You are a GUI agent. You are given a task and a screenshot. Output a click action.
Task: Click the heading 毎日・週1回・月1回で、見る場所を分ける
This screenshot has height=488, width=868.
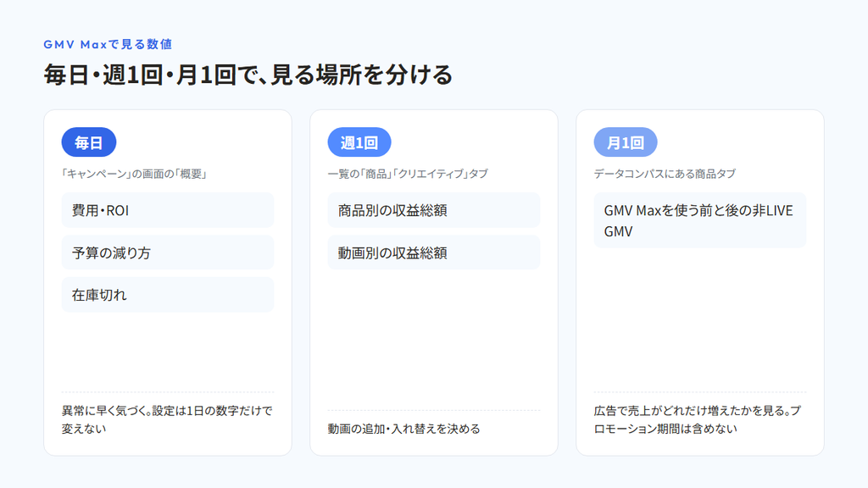point(248,75)
